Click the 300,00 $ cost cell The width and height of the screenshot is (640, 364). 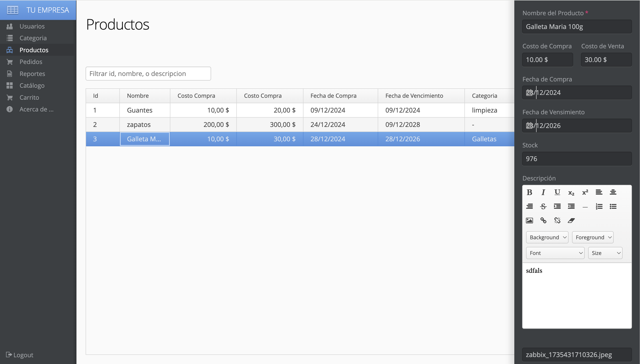(x=270, y=125)
